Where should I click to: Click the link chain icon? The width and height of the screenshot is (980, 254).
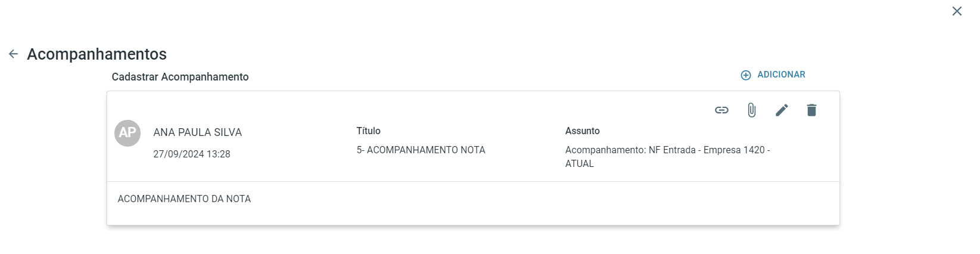coord(721,110)
